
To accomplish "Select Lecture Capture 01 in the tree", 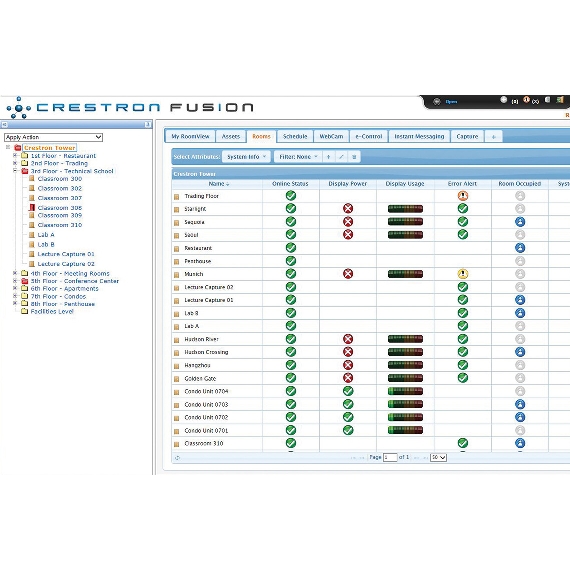I will [66, 254].
